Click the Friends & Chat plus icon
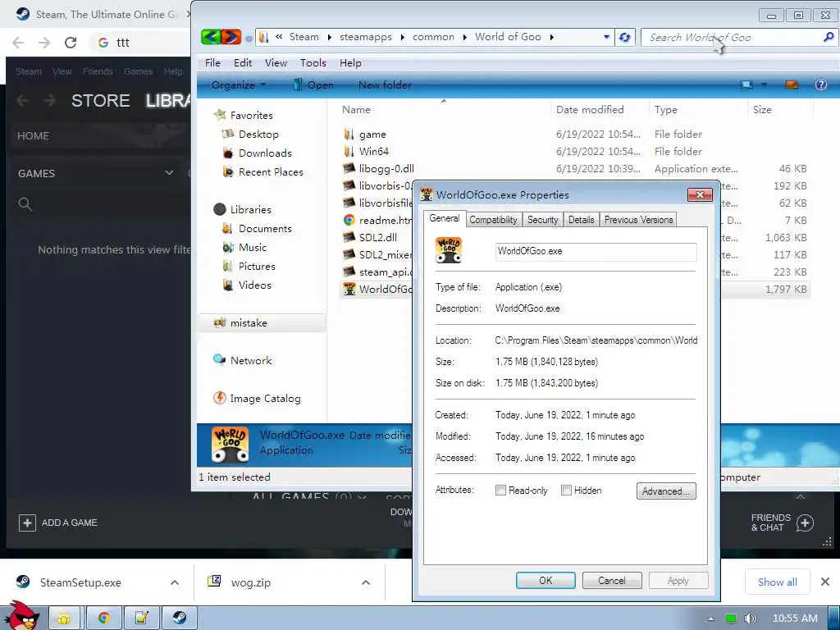The width and height of the screenshot is (840, 630). (x=805, y=523)
